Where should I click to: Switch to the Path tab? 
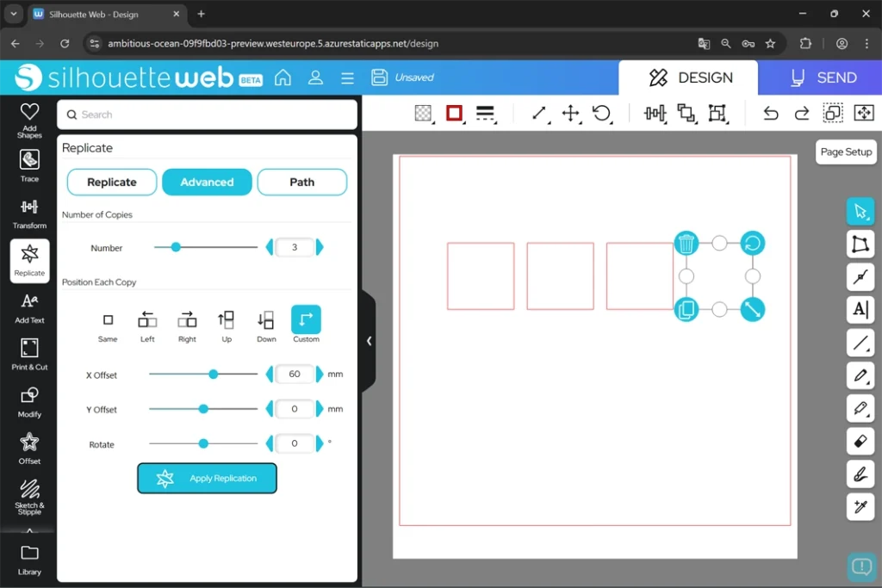coord(301,183)
